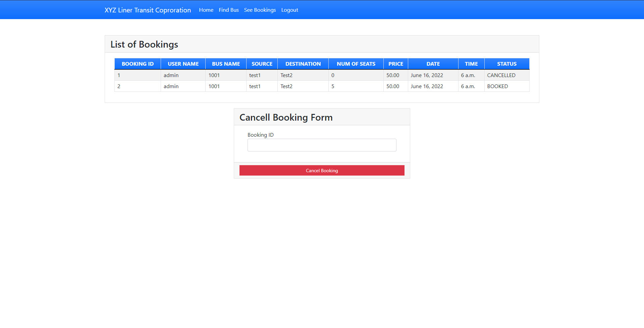Click the TIME column header

click(x=471, y=64)
